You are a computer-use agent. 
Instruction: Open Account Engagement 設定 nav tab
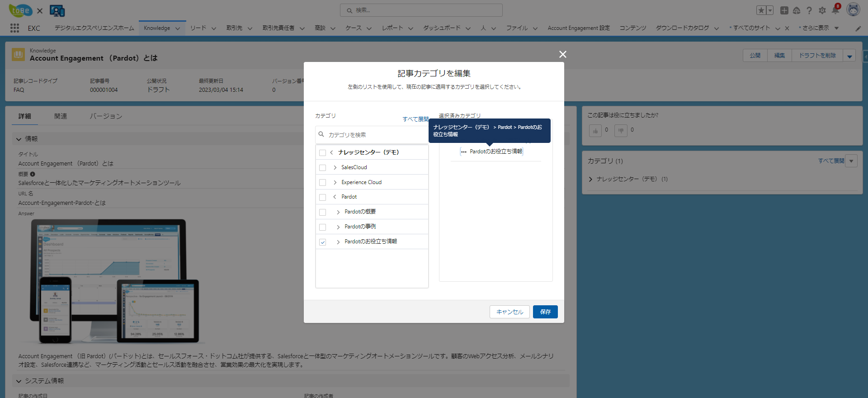point(579,28)
